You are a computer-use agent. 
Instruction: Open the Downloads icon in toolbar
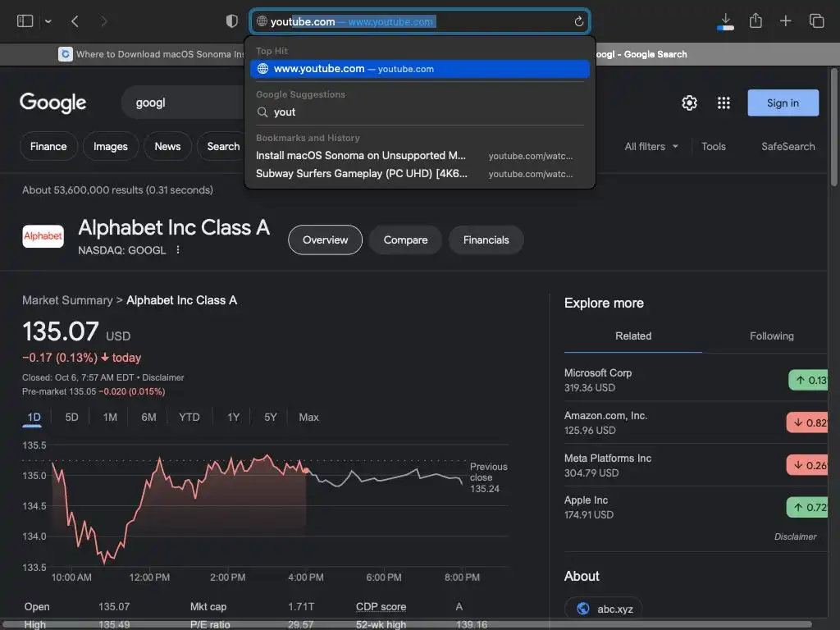725,21
